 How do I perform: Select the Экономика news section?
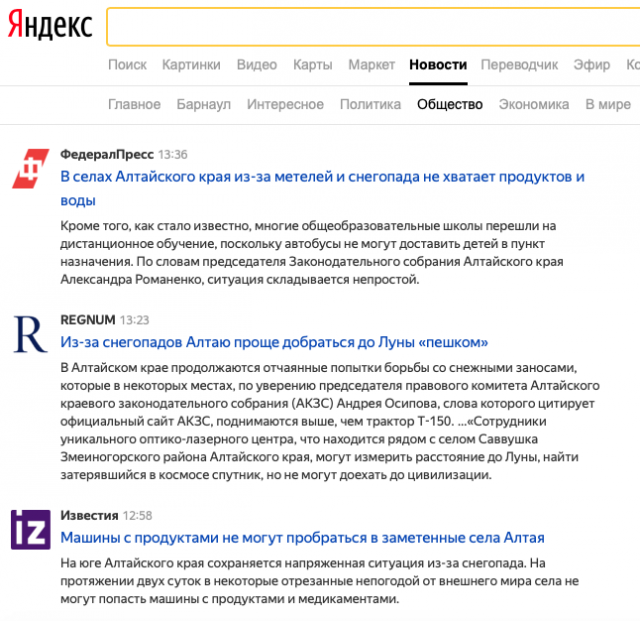(534, 104)
